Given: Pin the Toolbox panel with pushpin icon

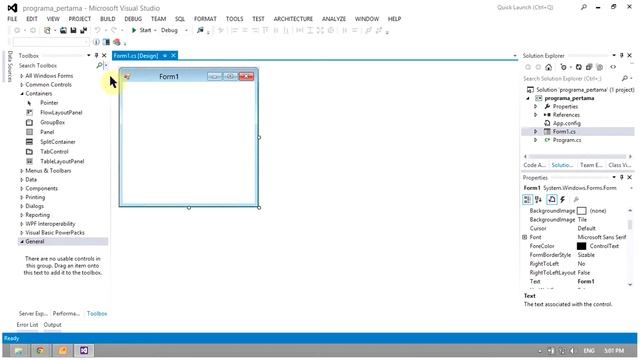Looking at the screenshot, I should pyautogui.click(x=96, y=55).
